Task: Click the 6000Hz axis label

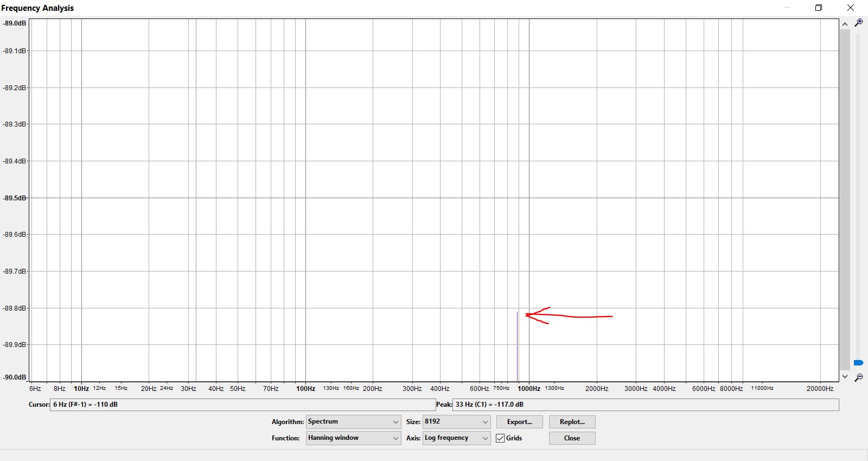Action: [x=704, y=389]
